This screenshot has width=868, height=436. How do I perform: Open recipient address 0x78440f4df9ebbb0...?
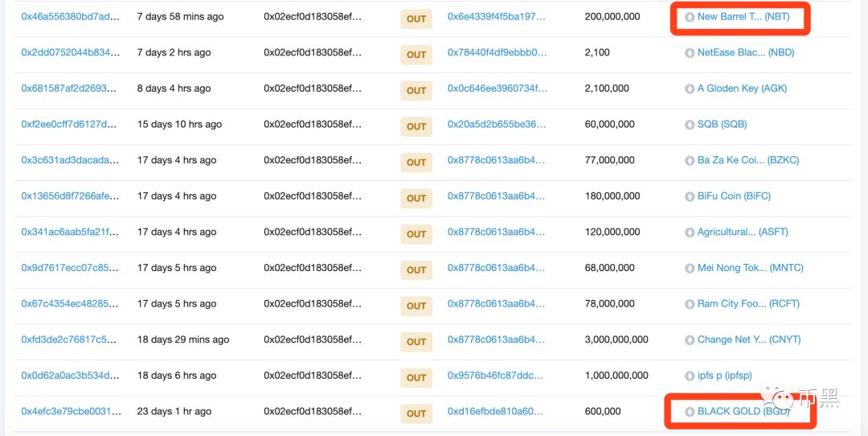497,52
